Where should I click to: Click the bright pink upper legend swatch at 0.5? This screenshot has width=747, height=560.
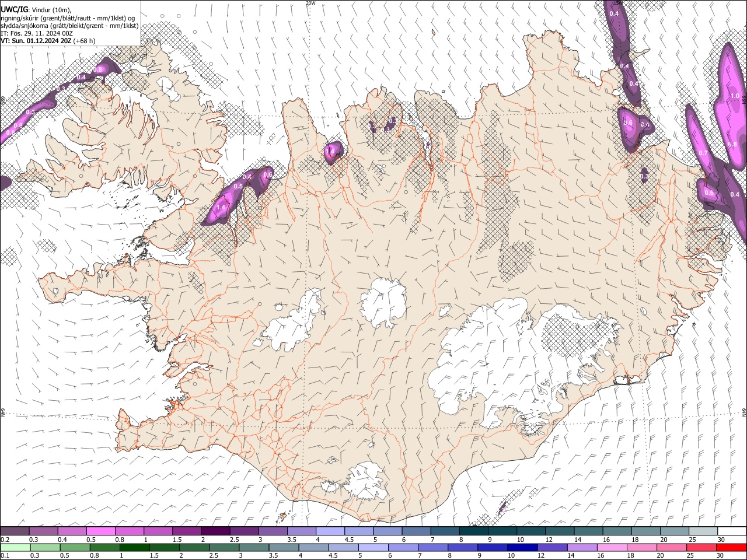(102, 531)
